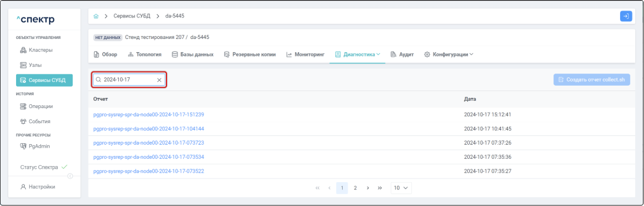Screen dimensions: 644x206
Task: Open the Базы данных tab
Action: click(x=193, y=55)
